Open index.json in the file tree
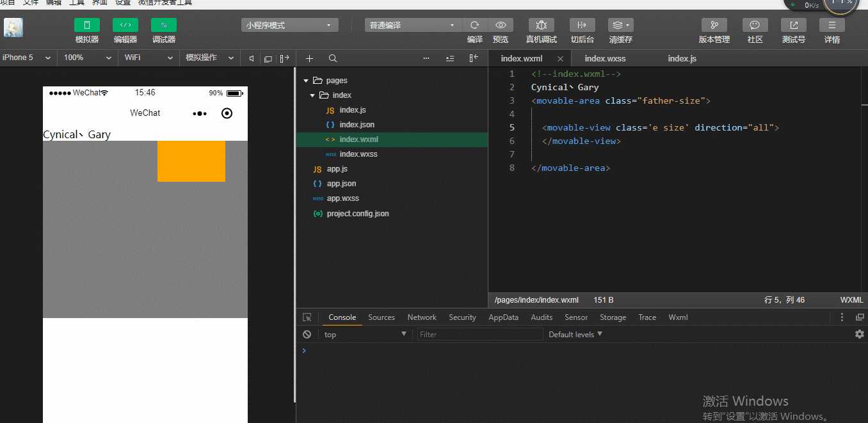868x423 pixels. coord(357,125)
